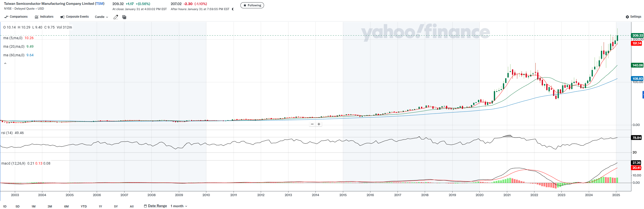This screenshot has height=209, width=644.
Task: Click the TSM ticker symbol link
Action: (x=100, y=4)
